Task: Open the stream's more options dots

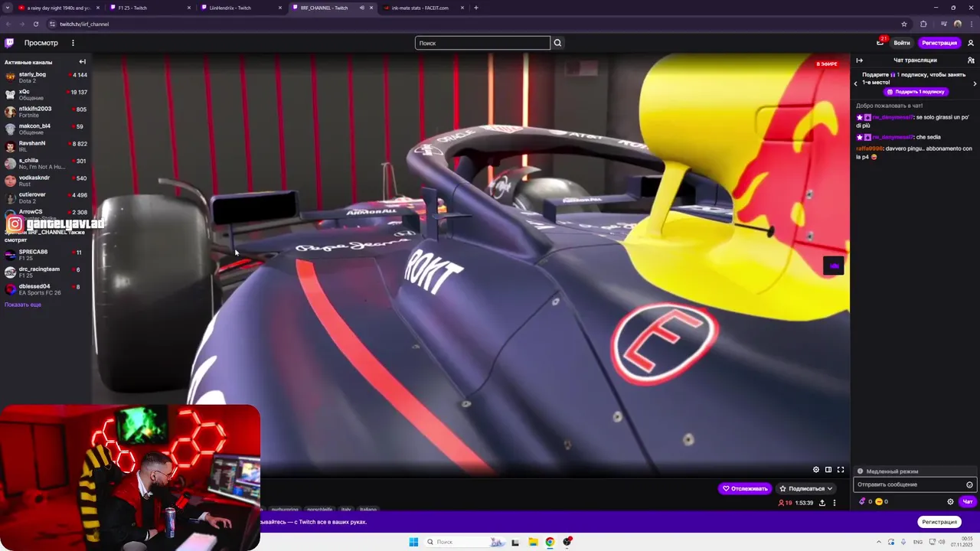Action: (x=835, y=503)
